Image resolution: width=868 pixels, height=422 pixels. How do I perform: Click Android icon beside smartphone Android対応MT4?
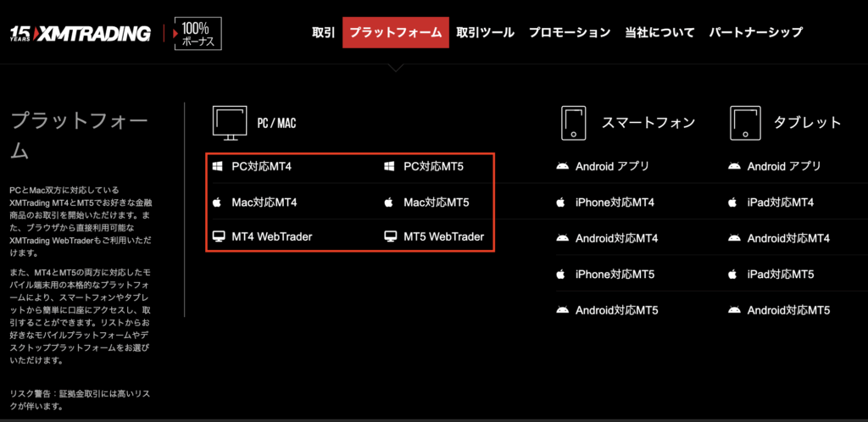pyautogui.click(x=563, y=238)
